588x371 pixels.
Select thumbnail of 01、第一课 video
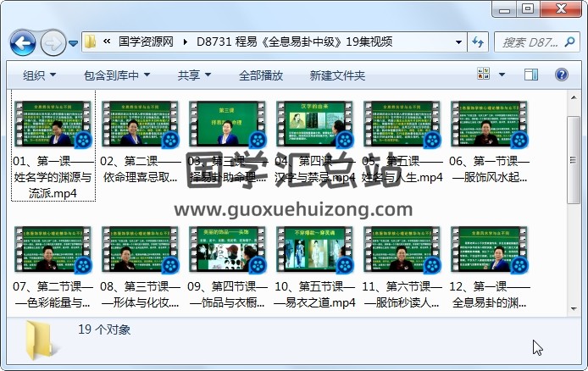[53, 124]
